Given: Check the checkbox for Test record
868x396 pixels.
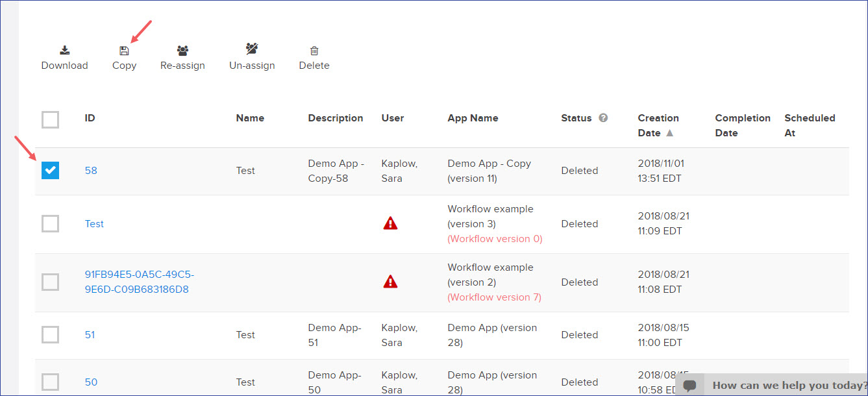Looking at the screenshot, I should coord(50,223).
